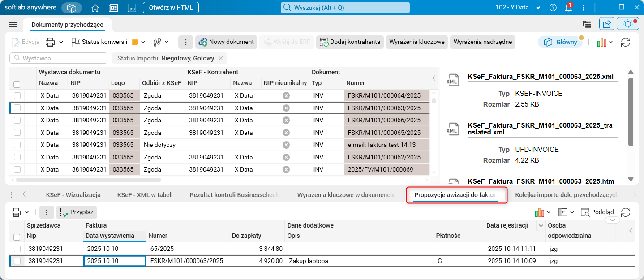
Task: Expand the chart options dropdown in toolbar
Action: 611,42
